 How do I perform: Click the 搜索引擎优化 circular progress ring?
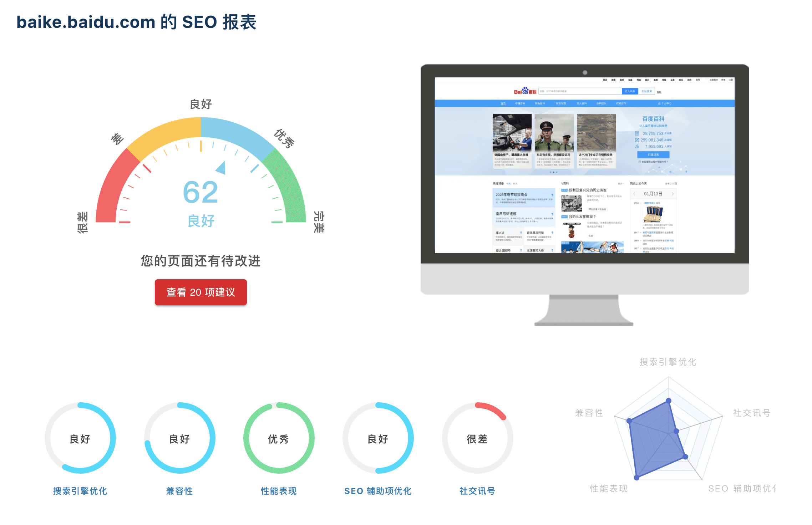point(80,438)
